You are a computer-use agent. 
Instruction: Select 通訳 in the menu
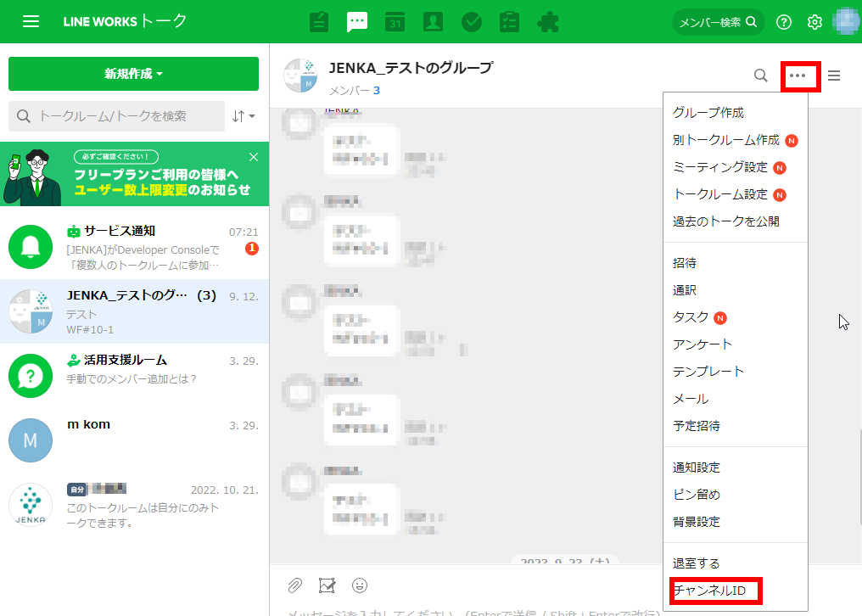pyautogui.click(x=736, y=290)
